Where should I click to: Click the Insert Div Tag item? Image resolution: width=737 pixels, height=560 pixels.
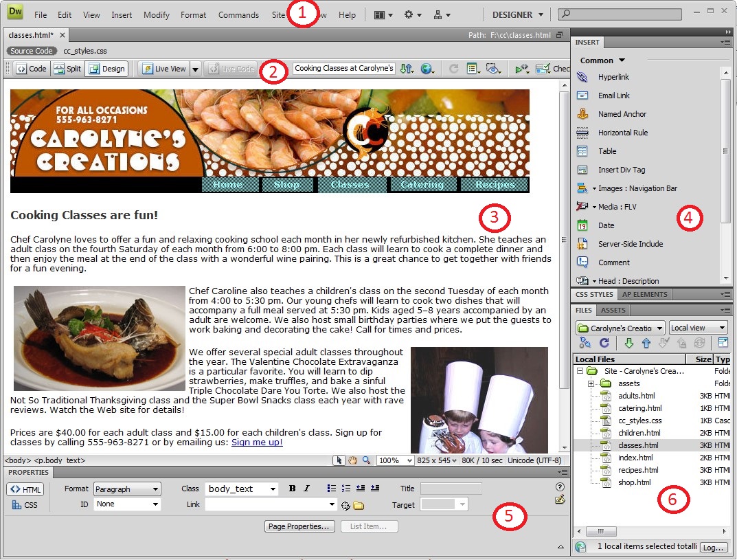coord(622,170)
